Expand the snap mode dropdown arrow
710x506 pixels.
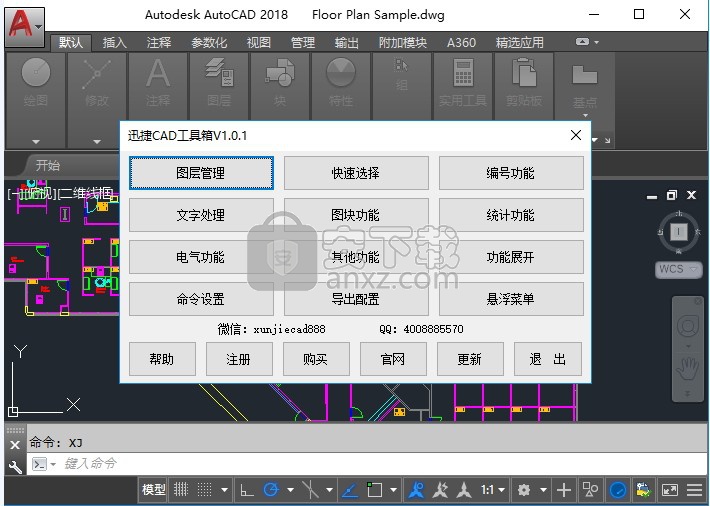click(224, 490)
